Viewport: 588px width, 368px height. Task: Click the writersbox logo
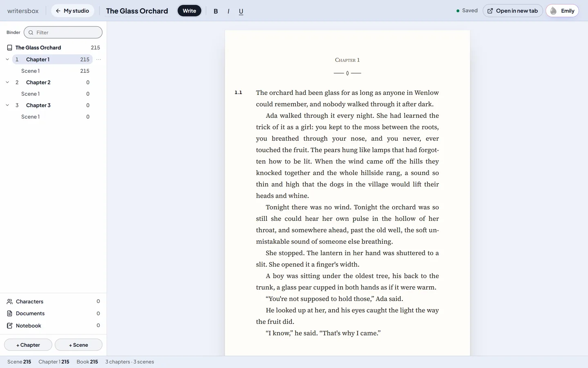click(x=23, y=11)
